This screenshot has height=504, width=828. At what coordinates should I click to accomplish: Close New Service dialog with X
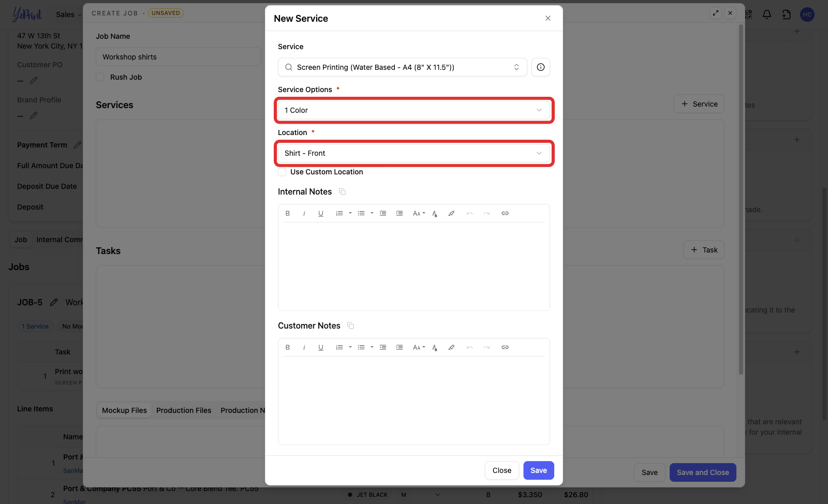(548, 18)
